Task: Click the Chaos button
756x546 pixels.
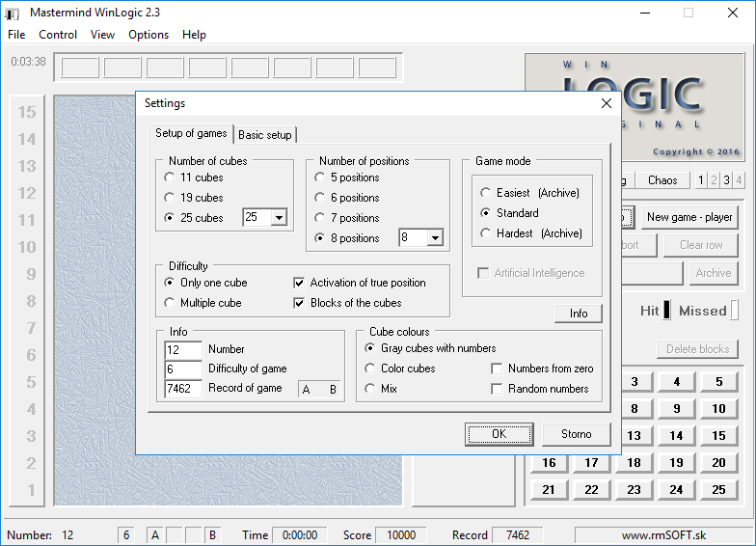Action: 661,180
